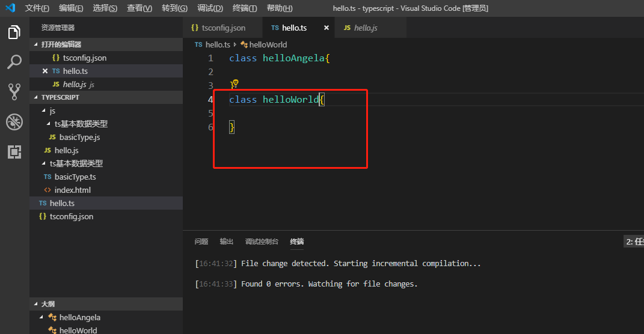Collapse the top-level ts基本数据类型 folder
Screen dimensions: 644x334
click(43, 163)
